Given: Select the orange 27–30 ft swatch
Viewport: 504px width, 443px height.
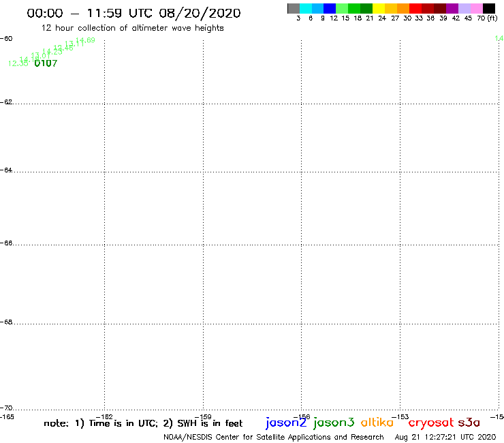Looking at the screenshot, I should pyautogui.click(x=403, y=8).
